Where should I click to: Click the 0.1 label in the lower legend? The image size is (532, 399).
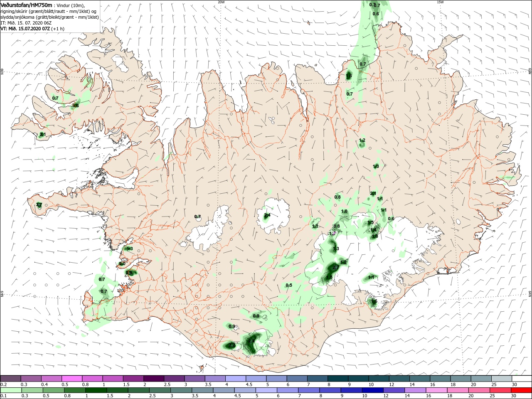tap(4, 396)
